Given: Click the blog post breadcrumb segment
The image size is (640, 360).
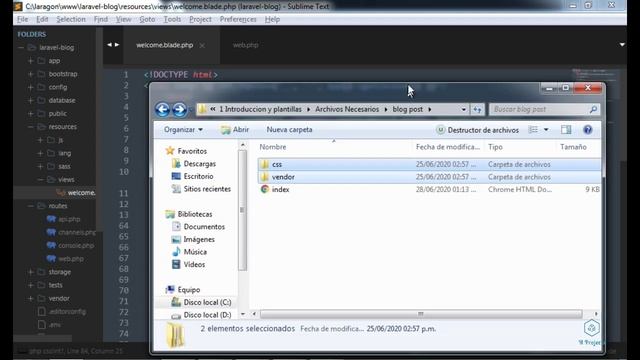Looking at the screenshot, I should point(407,109).
